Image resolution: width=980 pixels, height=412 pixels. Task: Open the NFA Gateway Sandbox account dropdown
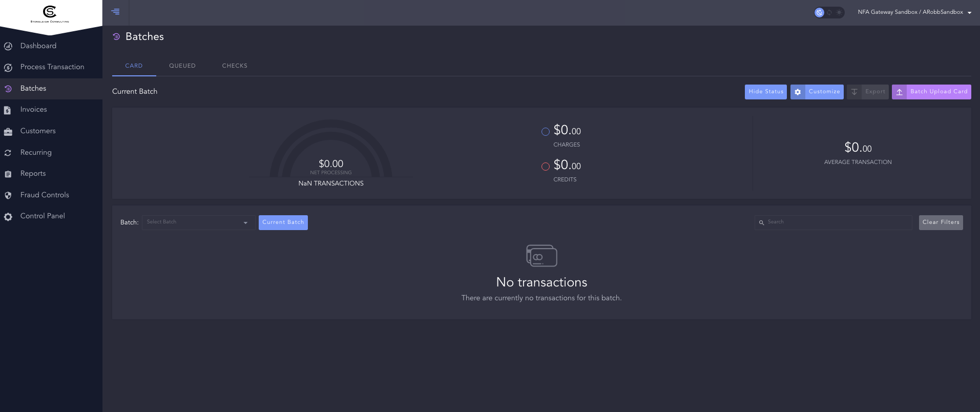[x=914, y=12]
